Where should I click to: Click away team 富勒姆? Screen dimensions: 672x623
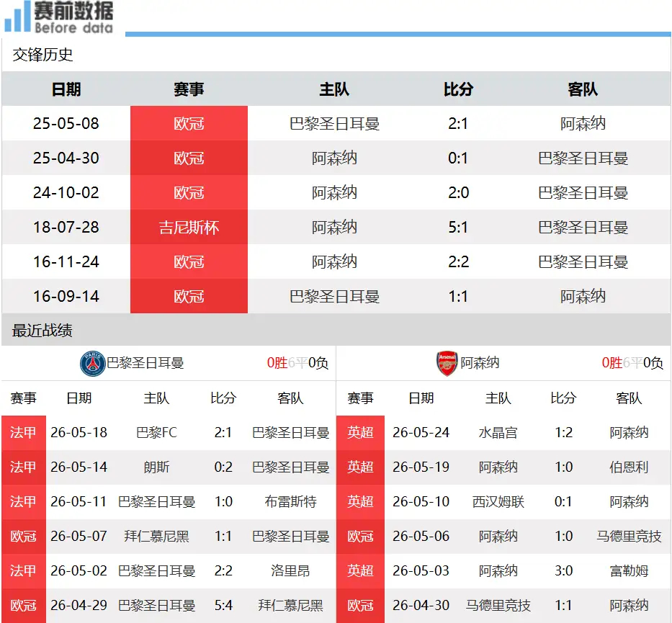[x=629, y=570]
